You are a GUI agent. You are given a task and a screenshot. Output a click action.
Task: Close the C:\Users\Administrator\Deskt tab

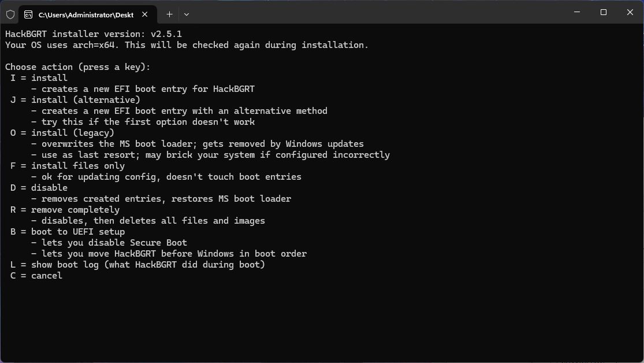pos(145,14)
